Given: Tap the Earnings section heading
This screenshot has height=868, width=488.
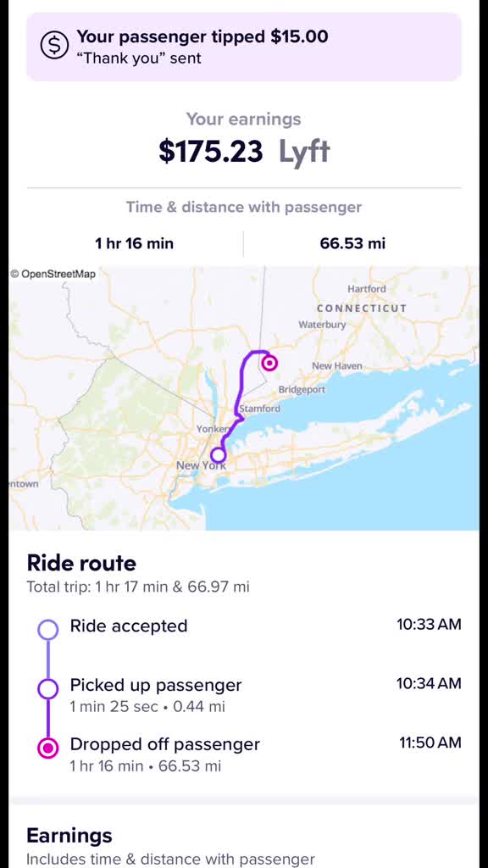Looking at the screenshot, I should 69,835.
